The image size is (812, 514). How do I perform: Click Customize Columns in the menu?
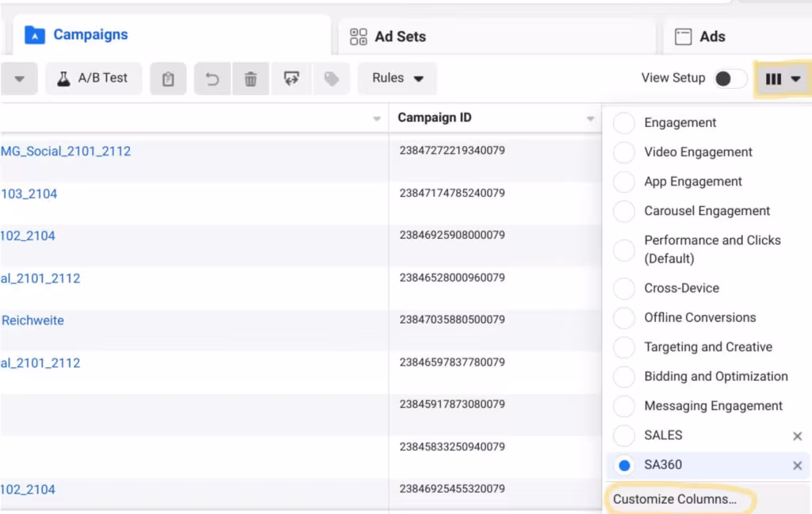click(x=678, y=499)
